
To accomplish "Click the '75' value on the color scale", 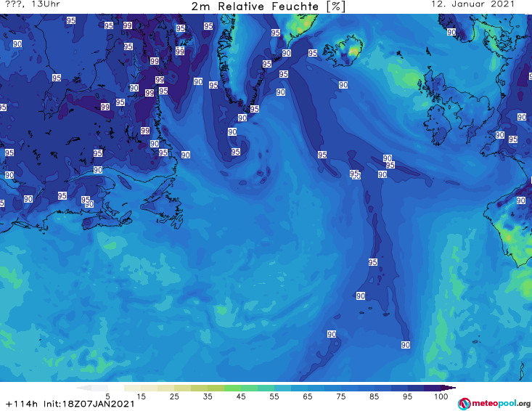I will click(x=340, y=396).
